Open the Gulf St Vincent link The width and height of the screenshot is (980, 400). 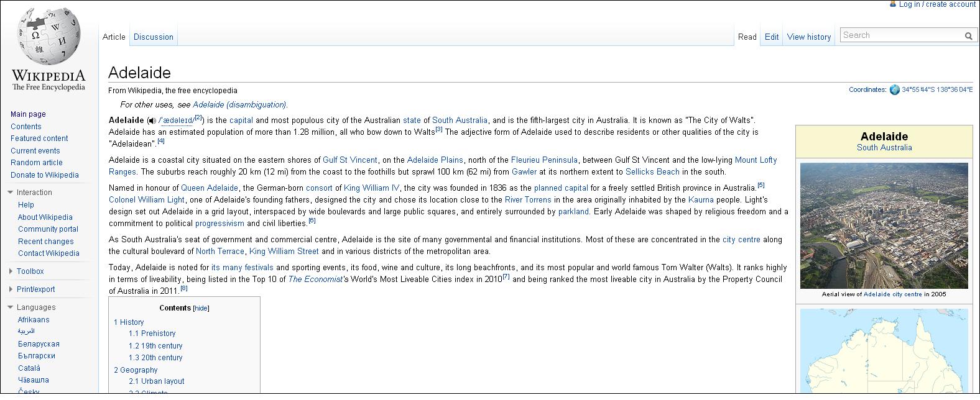[350, 160]
